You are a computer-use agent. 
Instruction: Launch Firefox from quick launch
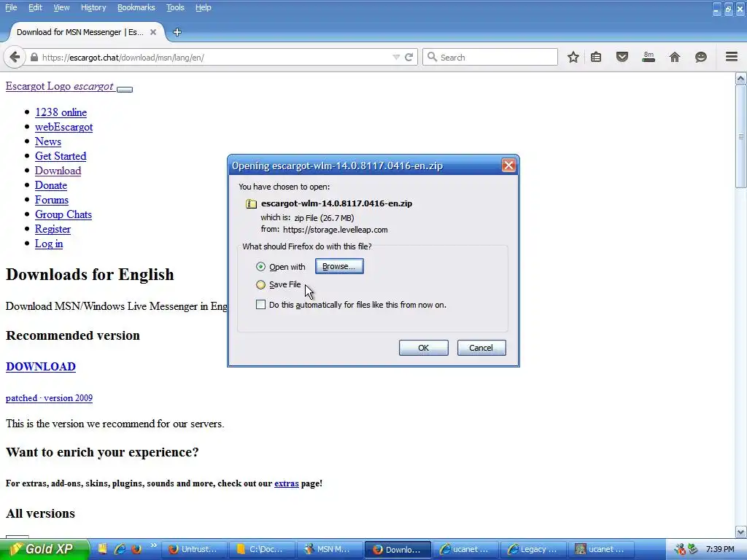point(136,549)
